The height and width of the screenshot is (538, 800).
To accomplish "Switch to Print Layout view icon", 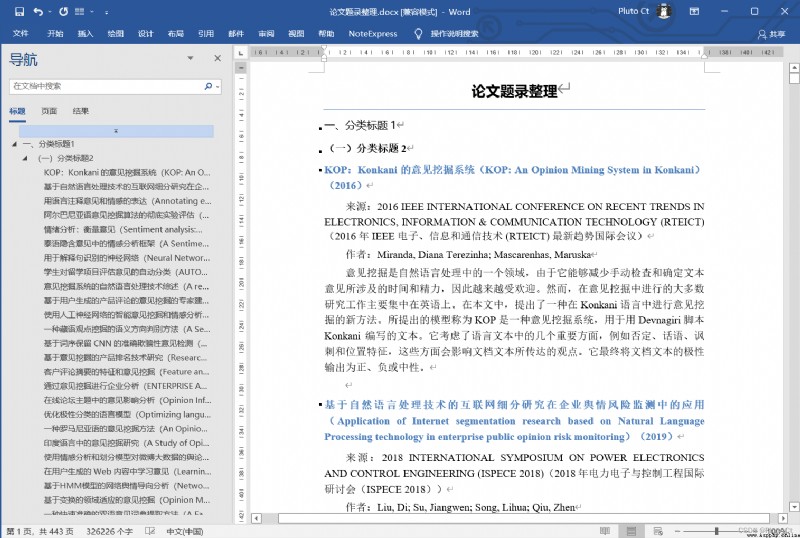I will click(631, 531).
